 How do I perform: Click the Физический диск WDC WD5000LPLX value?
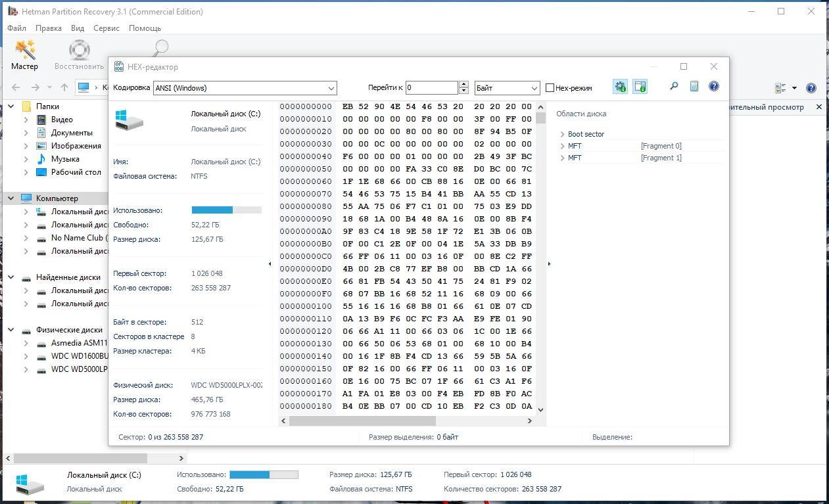click(226, 385)
